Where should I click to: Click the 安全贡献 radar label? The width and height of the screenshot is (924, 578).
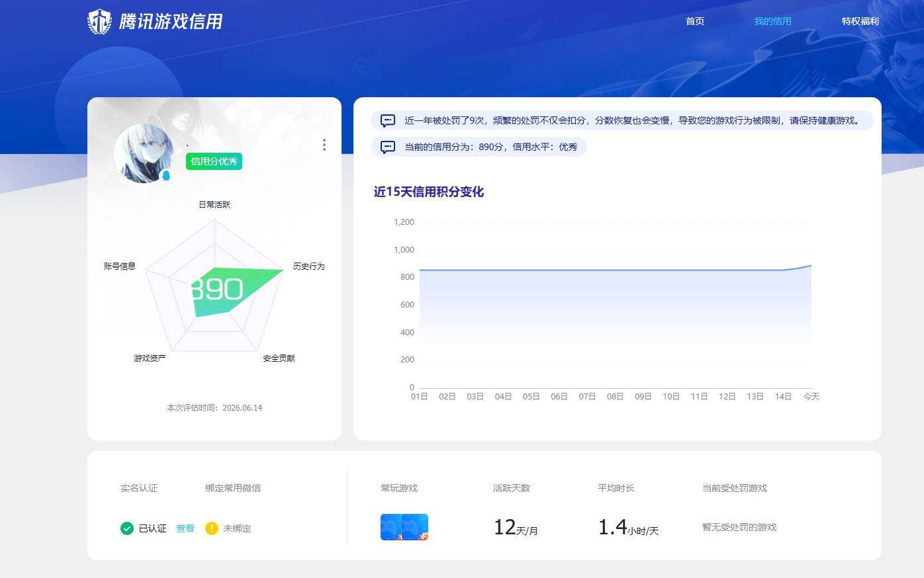[x=279, y=358]
